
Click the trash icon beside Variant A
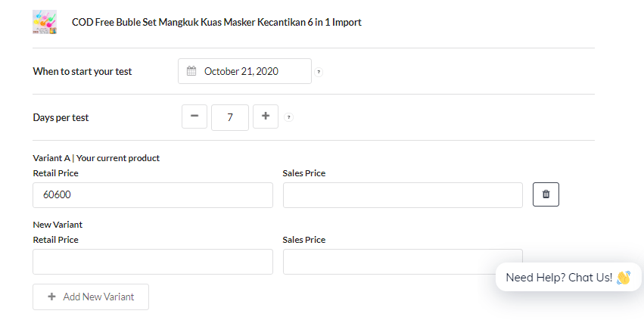546,194
